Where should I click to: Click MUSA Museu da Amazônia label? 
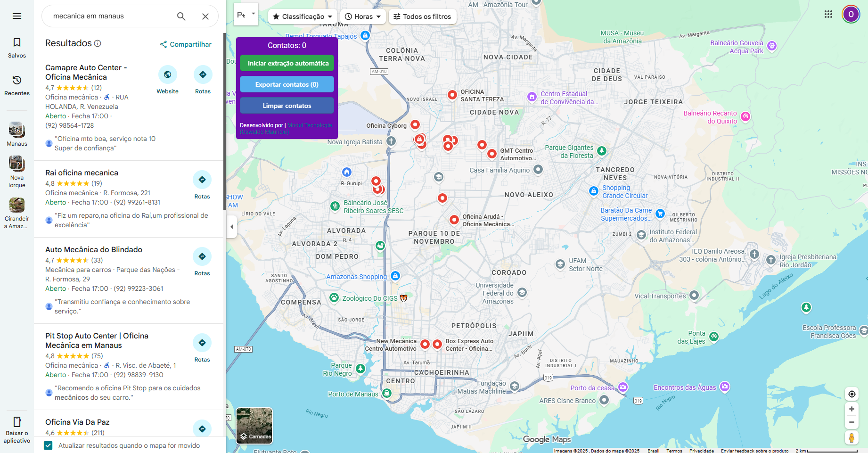[622, 37]
